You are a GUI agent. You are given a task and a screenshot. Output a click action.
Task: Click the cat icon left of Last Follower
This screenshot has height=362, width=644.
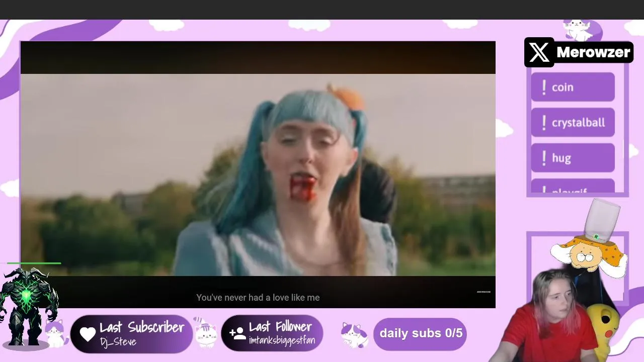pyautogui.click(x=205, y=332)
